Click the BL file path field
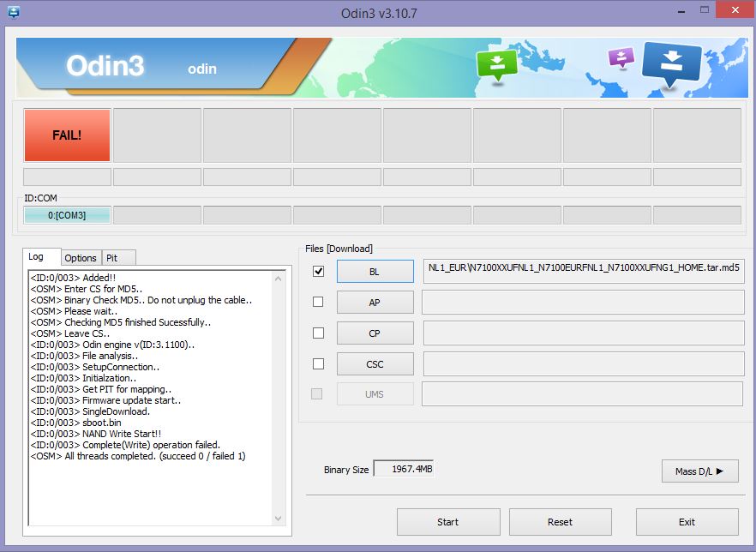756x552 pixels. 584,271
